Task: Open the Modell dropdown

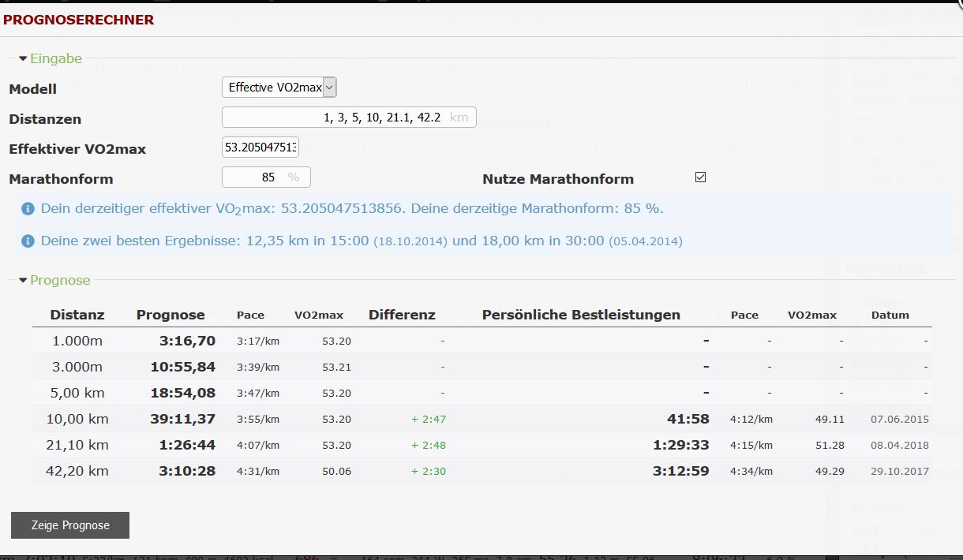Action: [x=279, y=88]
